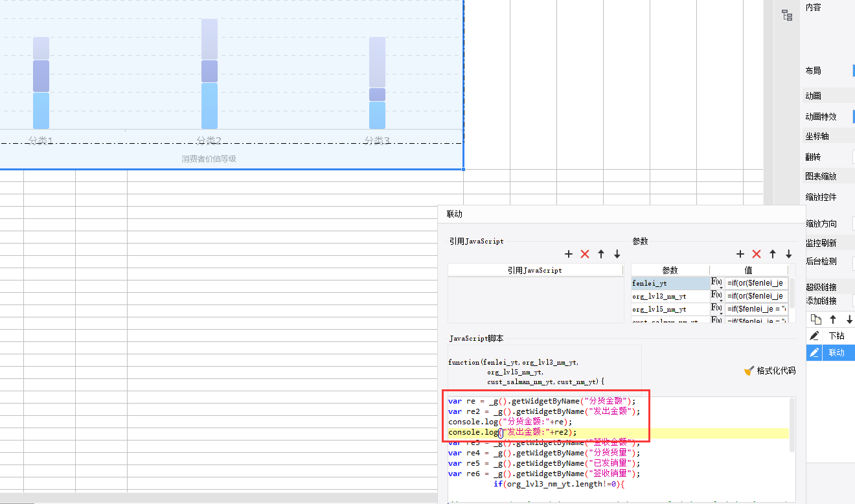855x504 pixels.
Task: Click the copy hyperlink icon
Action: 816,319
